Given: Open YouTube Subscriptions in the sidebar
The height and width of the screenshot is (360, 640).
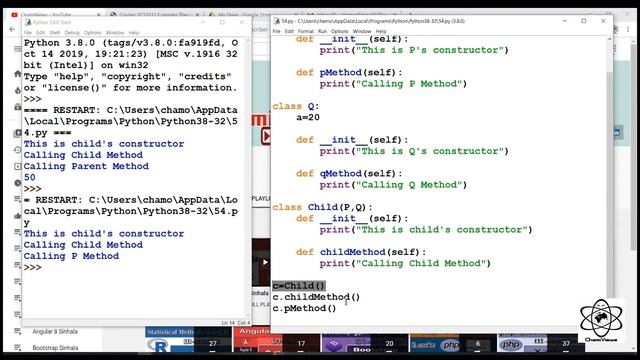Looking at the screenshot, I should click(x=18, y=107).
